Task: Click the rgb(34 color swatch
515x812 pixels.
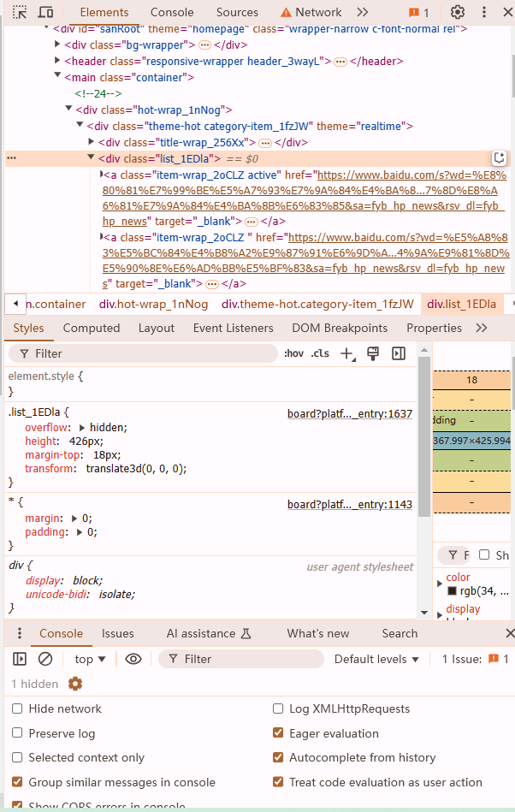Action: pyautogui.click(x=452, y=591)
